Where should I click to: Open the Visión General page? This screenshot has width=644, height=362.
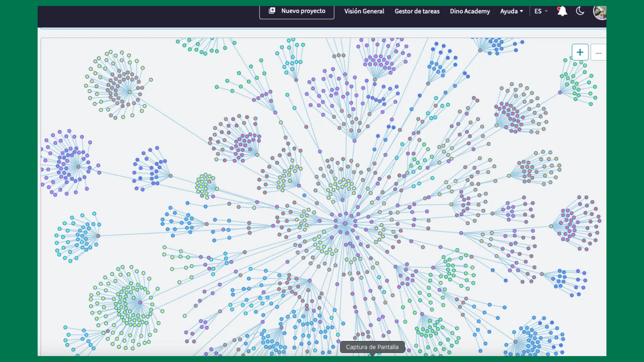coord(364,11)
